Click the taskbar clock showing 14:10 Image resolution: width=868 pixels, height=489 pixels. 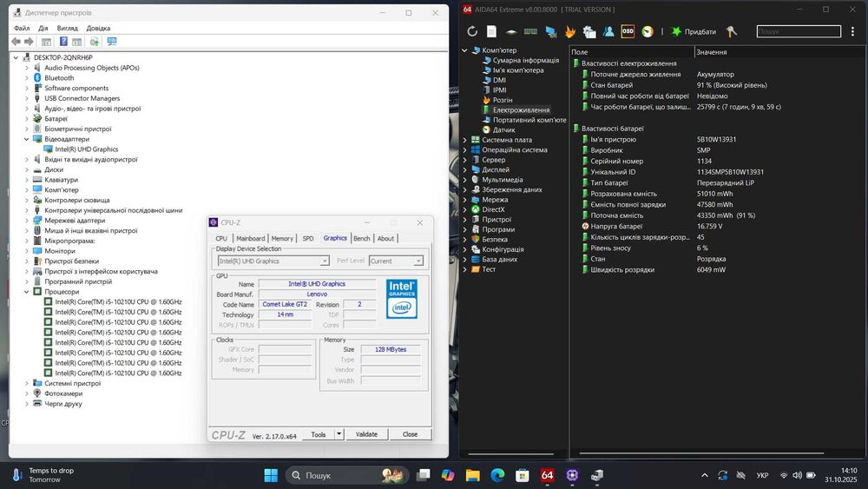pyautogui.click(x=841, y=475)
